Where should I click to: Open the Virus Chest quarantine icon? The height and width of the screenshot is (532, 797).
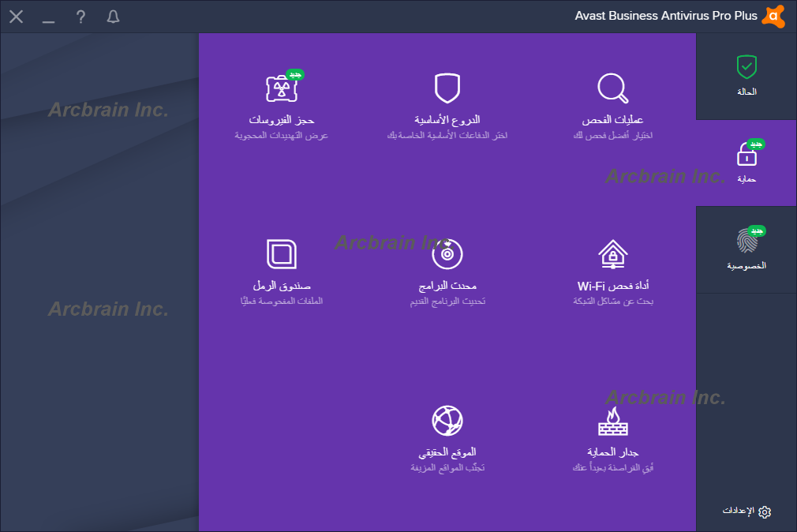pyautogui.click(x=281, y=89)
